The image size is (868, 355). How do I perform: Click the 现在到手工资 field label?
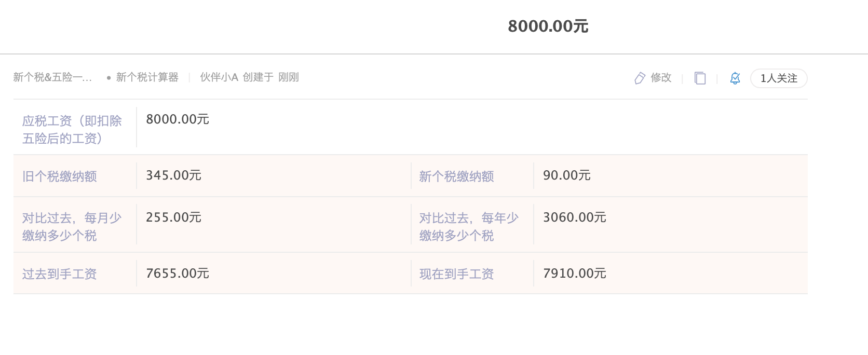(x=457, y=274)
